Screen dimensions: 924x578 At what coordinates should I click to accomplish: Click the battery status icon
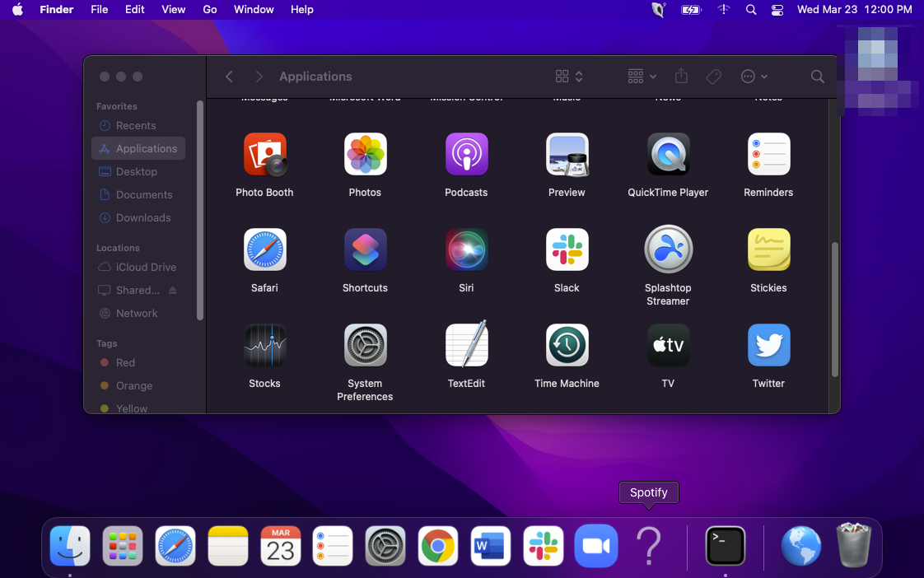(x=691, y=9)
